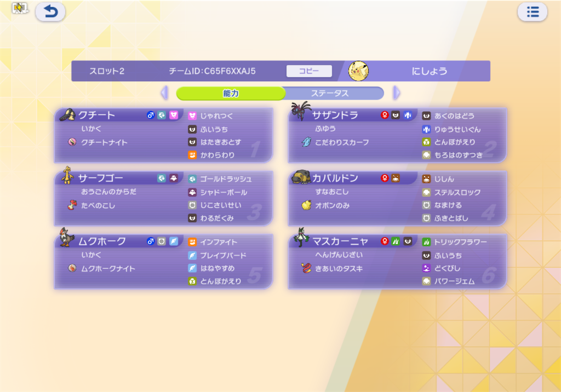Click the スロット2 label
The height and width of the screenshot is (392, 561).
[x=107, y=71]
